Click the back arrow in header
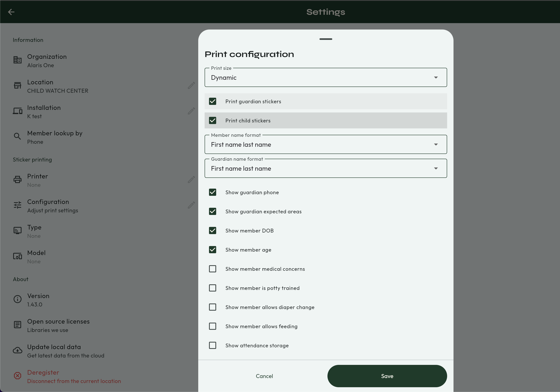Image resolution: width=560 pixels, height=392 pixels. pos(11,12)
